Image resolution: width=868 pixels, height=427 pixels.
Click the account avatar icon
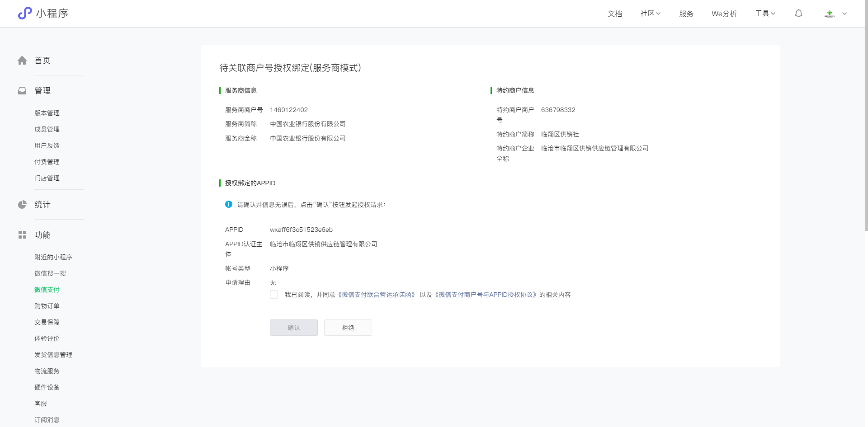(830, 14)
